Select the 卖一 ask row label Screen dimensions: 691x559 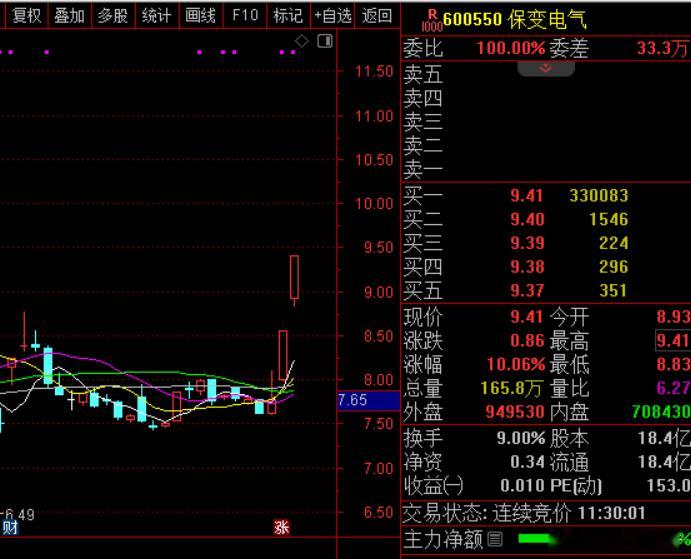pyautogui.click(x=423, y=169)
